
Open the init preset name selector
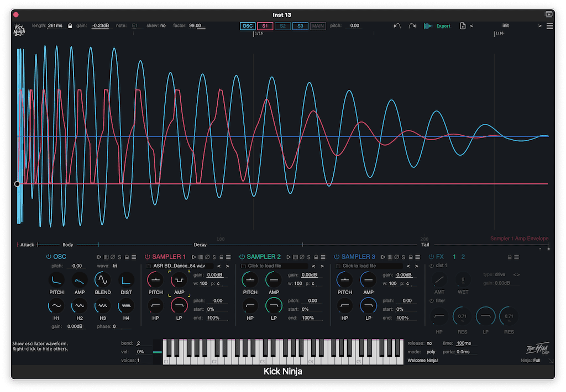(505, 25)
